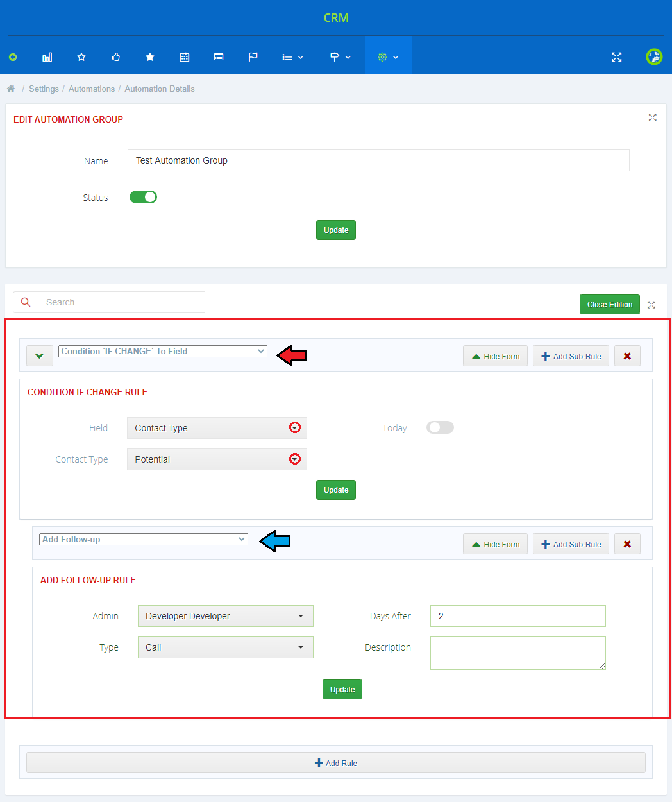This screenshot has width=672, height=802.
Task: Click the filled star icon
Action: pyautogui.click(x=150, y=57)
